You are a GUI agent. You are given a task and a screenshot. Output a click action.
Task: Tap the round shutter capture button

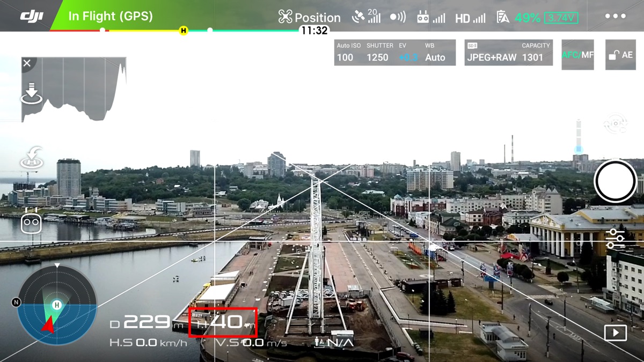tap(615, 181)
